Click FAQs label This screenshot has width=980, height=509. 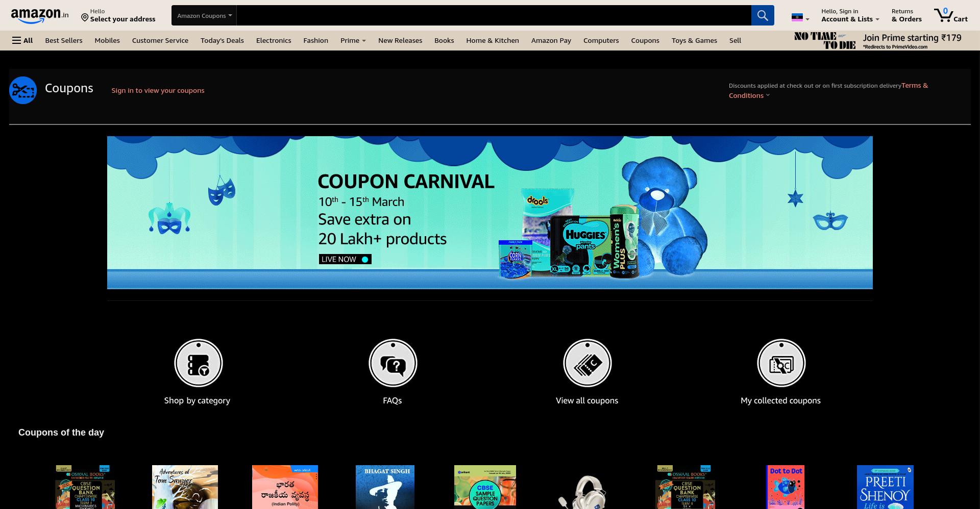[393, 400]
